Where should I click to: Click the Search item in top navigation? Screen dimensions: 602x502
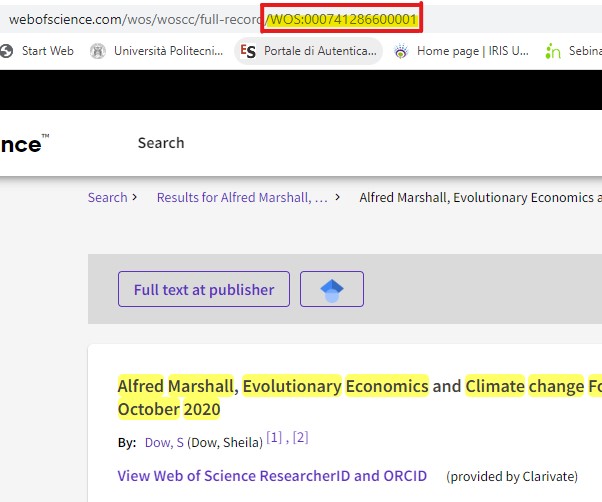(x=161, y=143)
